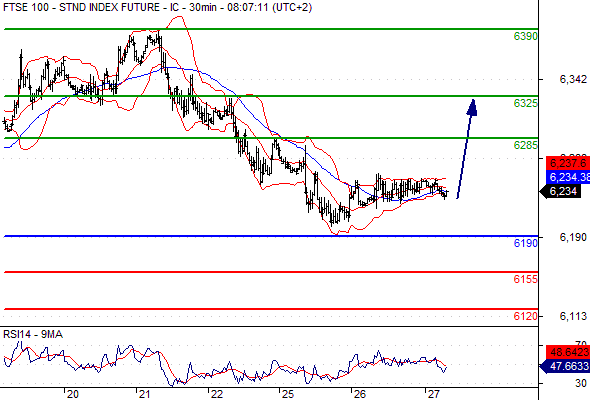
Task: Click the red 6,237.6 price tag
Action: 568,163
